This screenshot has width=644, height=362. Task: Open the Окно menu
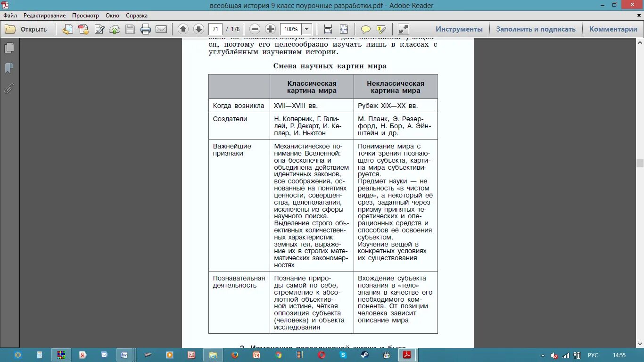click(x=113, y=16)
